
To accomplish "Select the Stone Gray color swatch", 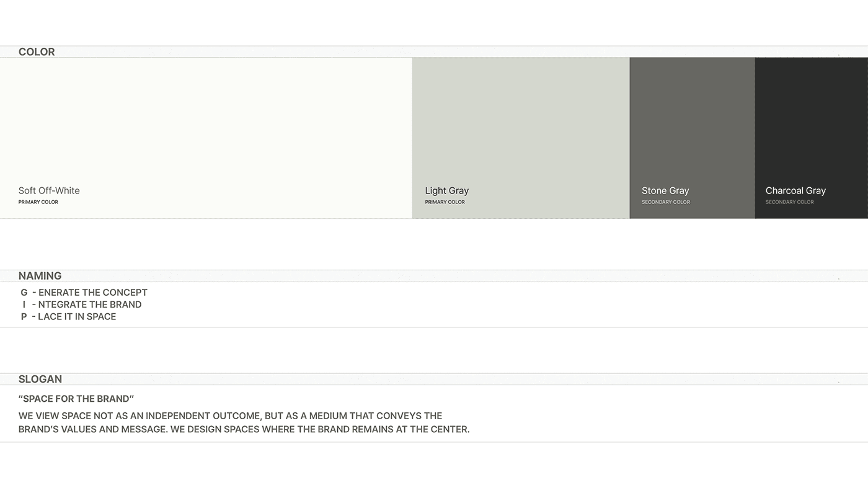I will tap(692, 138).
